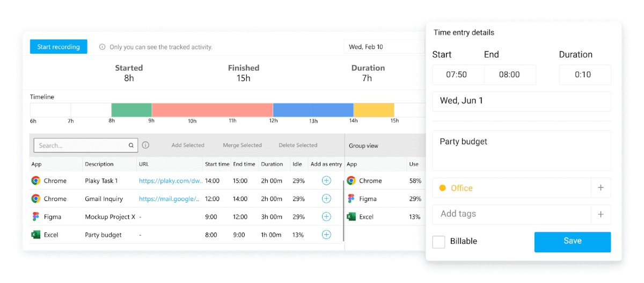Add Plaky Task 1 as entry with plus icon

(326, 181)
